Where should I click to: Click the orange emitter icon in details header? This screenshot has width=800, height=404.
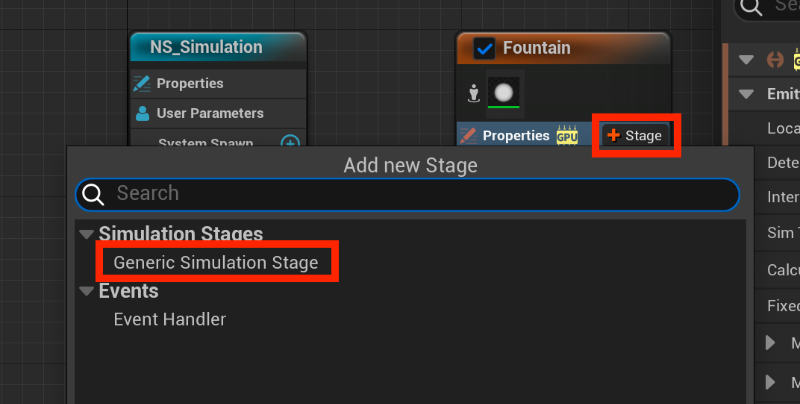tap(773, 60)
